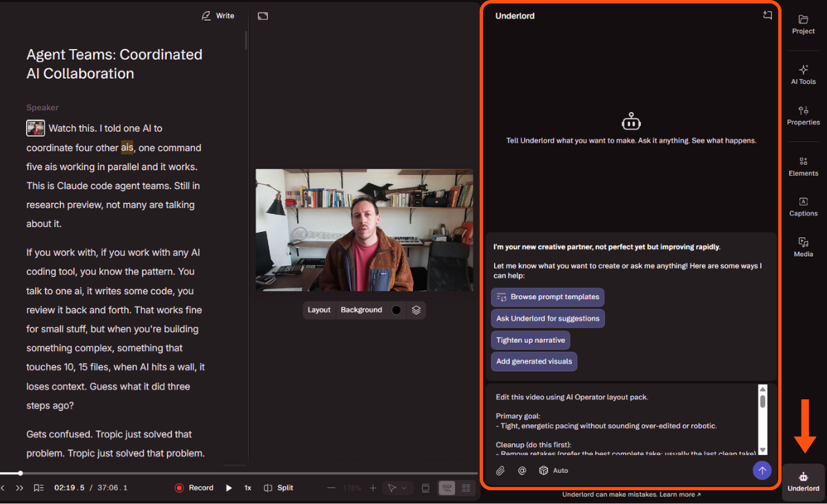The width and height of the screenshot is (827, 504).
Task: Click Ask Underlord for suggestions
Action: [548, 318]
